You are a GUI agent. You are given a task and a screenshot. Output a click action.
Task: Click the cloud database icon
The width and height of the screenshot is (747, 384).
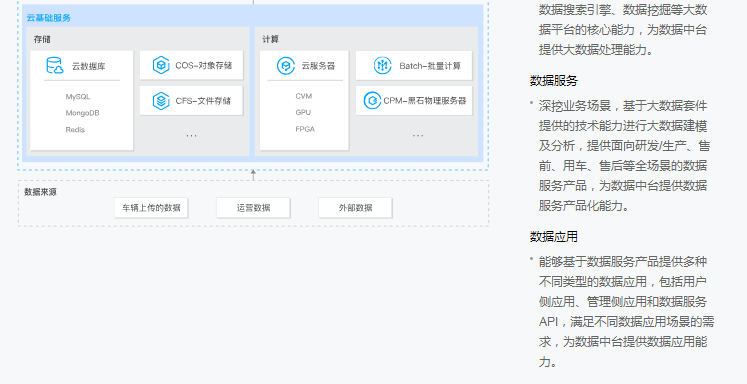[55, 65]
